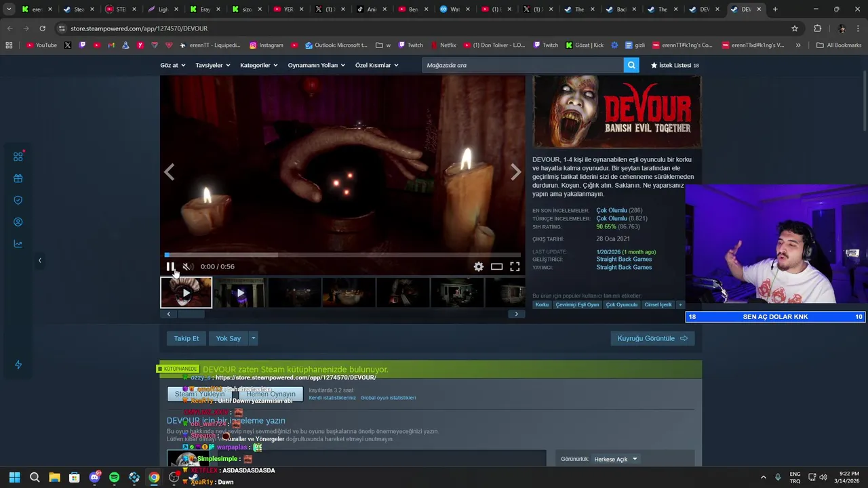This screenshot has width=868, height=488.
Task: Click the Takip Et button
Action: click(186, 338)
